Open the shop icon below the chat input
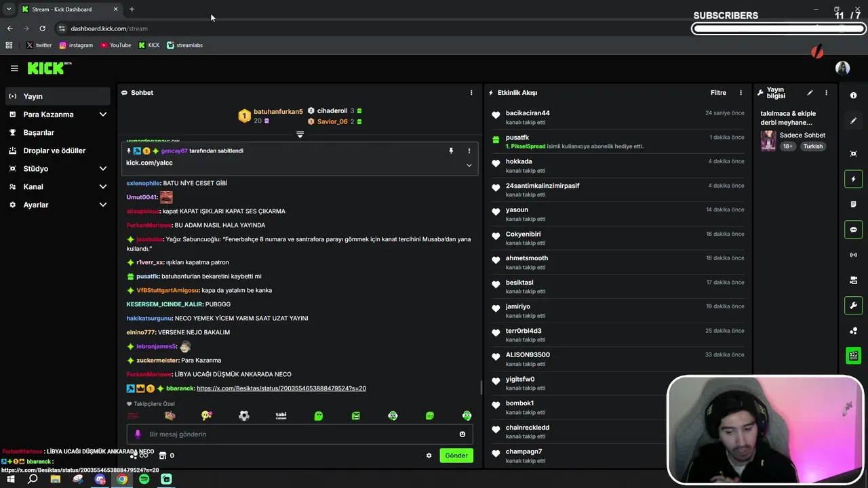 tap(162, 455)
